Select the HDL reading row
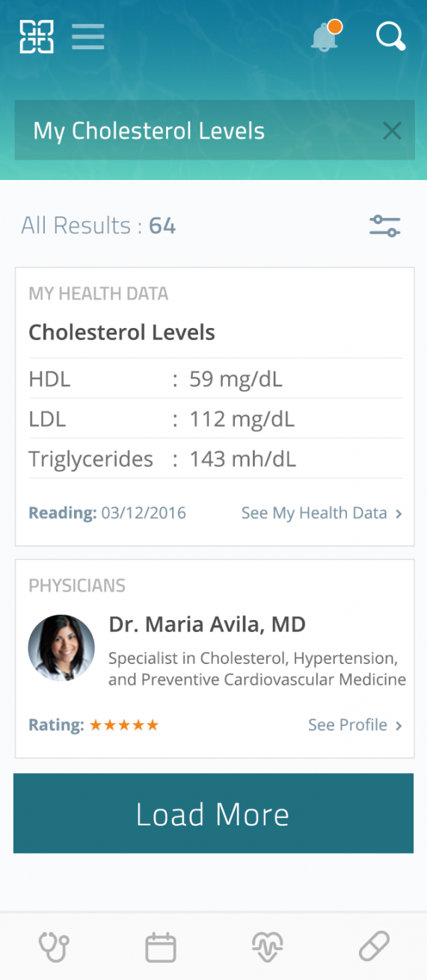Image resolution: width=427 pixels, height=980 pixels. [x=215, y=379]
